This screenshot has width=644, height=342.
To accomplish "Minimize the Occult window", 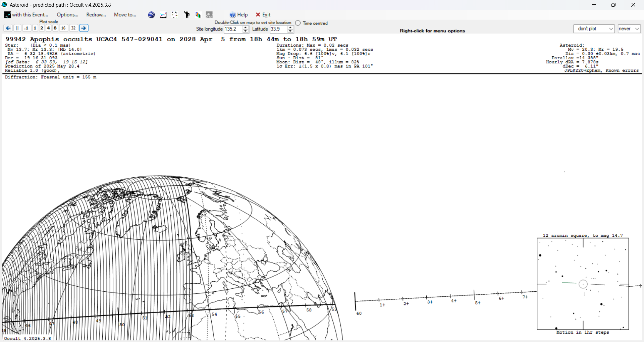I will tap(594, 5).
